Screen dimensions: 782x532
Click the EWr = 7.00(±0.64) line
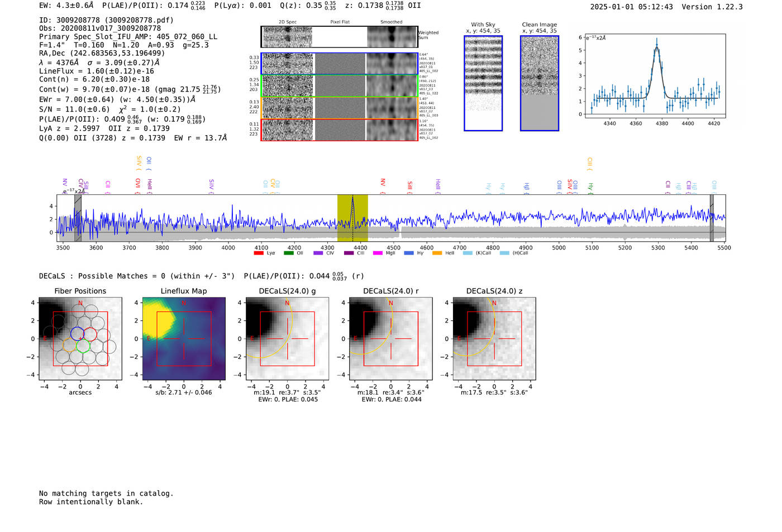[117, 99]
